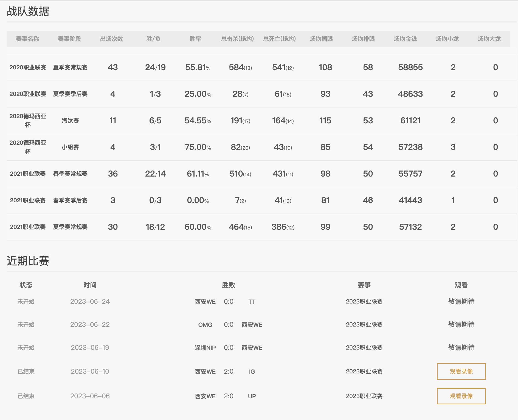Click the 深圳NIP team link
518x420 pixels.
205,348
